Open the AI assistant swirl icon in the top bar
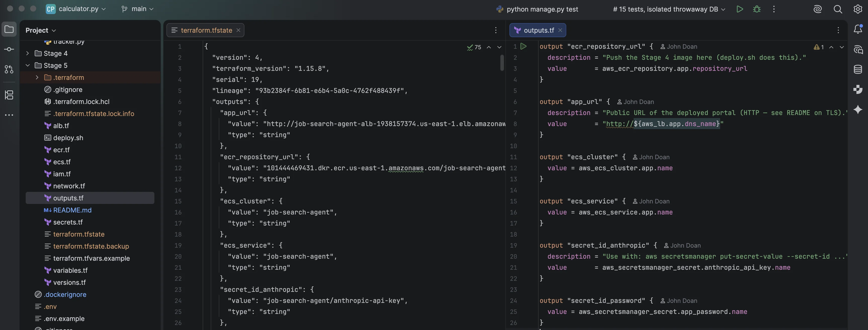The height and width of the screenshot is (330, 868). click(x=818, y=9)
